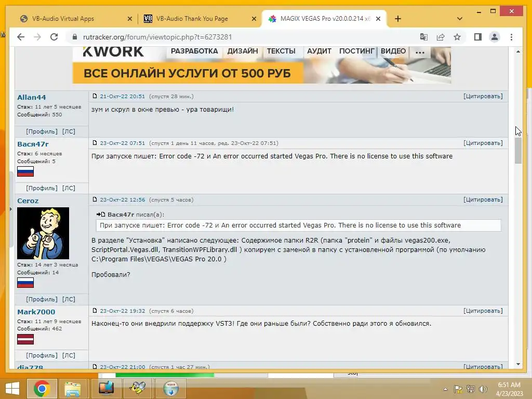Share this page via toolbar icon
The width and height of the screenshot is (532, 399).
point(441,37)
